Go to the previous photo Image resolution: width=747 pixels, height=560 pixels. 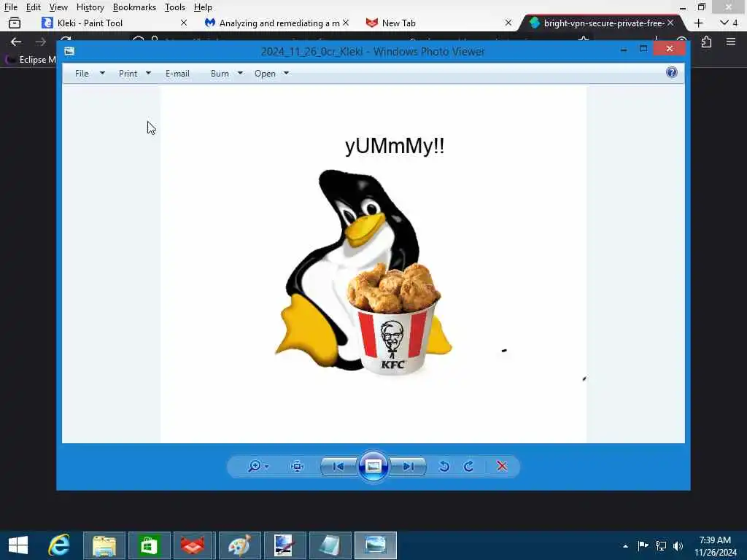click(x=338, y=466)
